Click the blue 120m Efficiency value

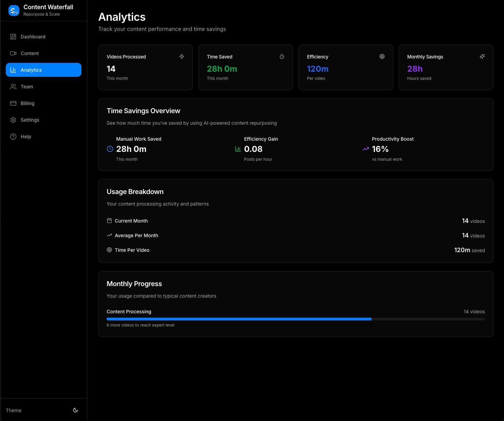318,69
